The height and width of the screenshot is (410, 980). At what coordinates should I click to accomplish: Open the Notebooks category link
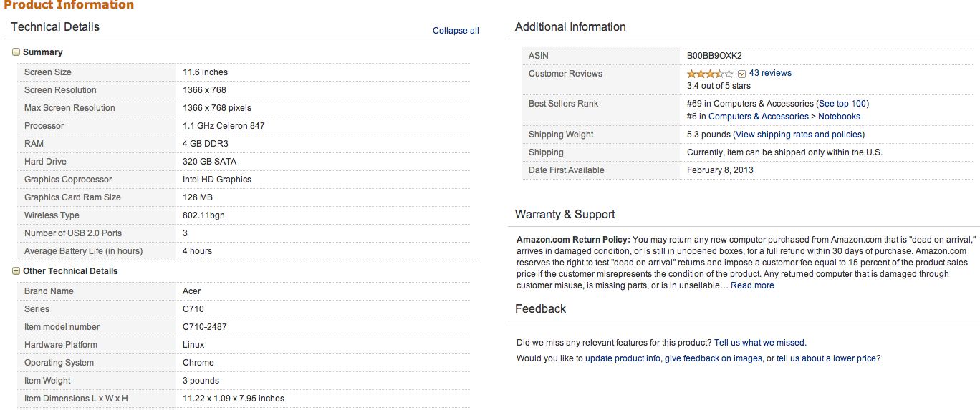pyautogui.click(x=839, y=117)
